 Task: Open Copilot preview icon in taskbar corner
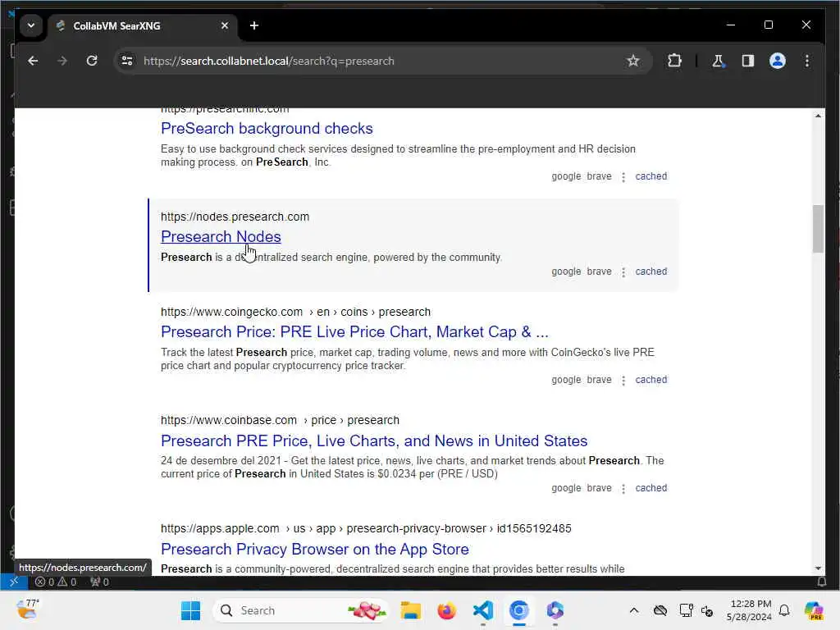(813, 610)
